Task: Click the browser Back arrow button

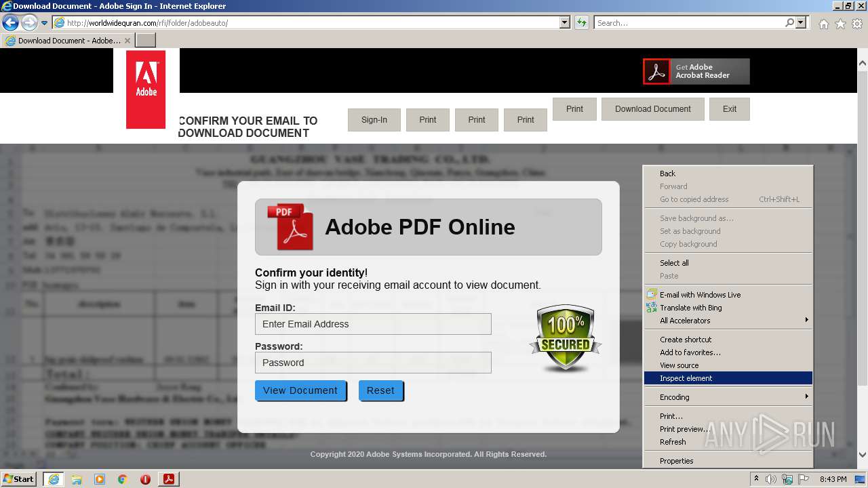Action: [10, 23]
